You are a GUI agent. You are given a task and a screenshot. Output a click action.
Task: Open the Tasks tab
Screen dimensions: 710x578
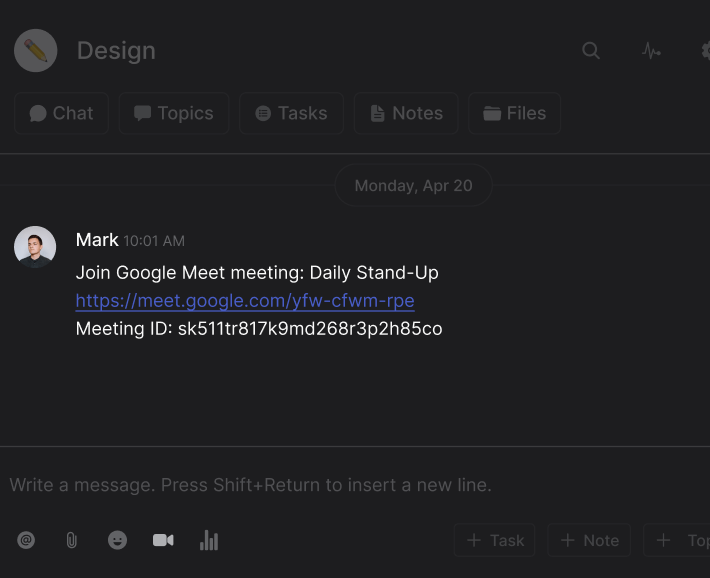(291, 113)
